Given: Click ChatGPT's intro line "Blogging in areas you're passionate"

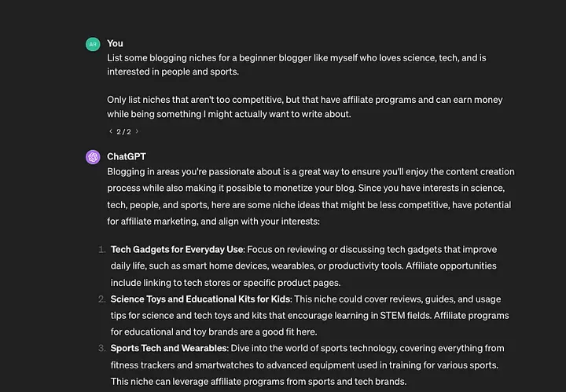Looking at the screenshot, I should 311,172.
